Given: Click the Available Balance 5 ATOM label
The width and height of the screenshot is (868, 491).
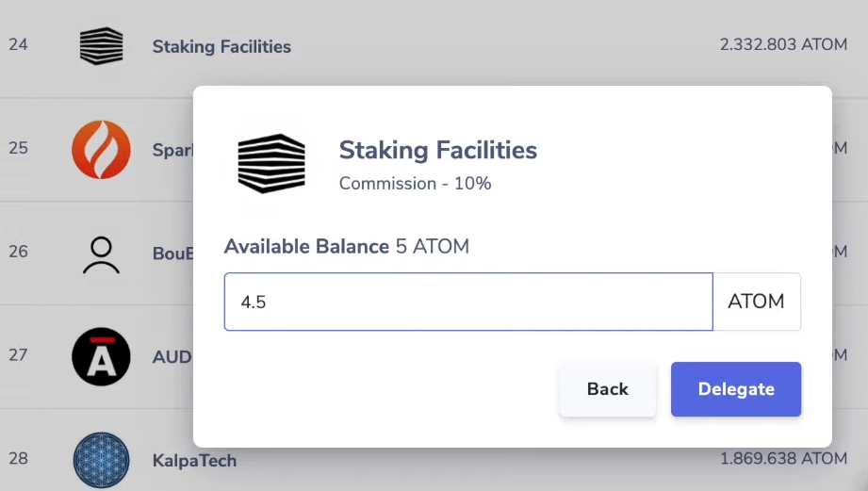Looking at the screenshot, I should [x=346, y=247].
